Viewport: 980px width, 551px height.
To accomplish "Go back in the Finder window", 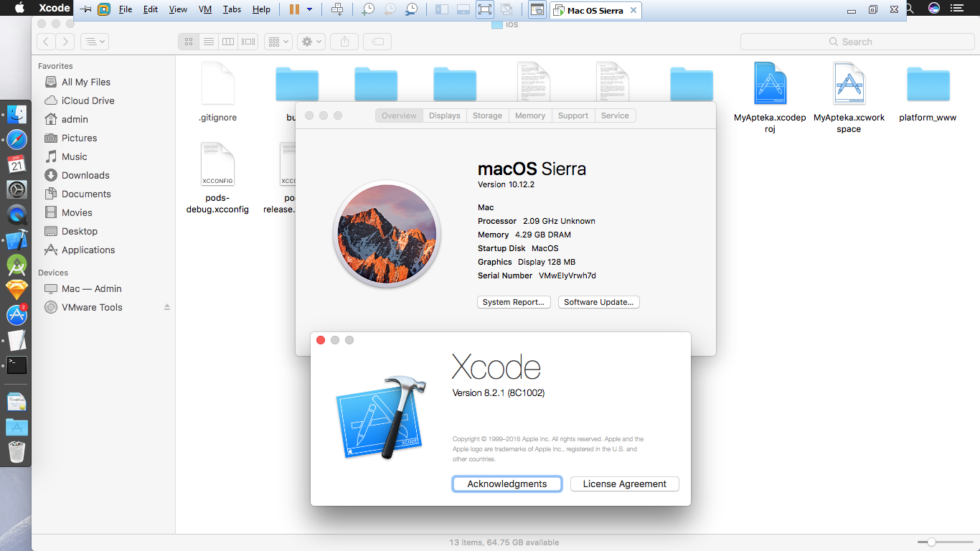I will click(x=46, y=42).
